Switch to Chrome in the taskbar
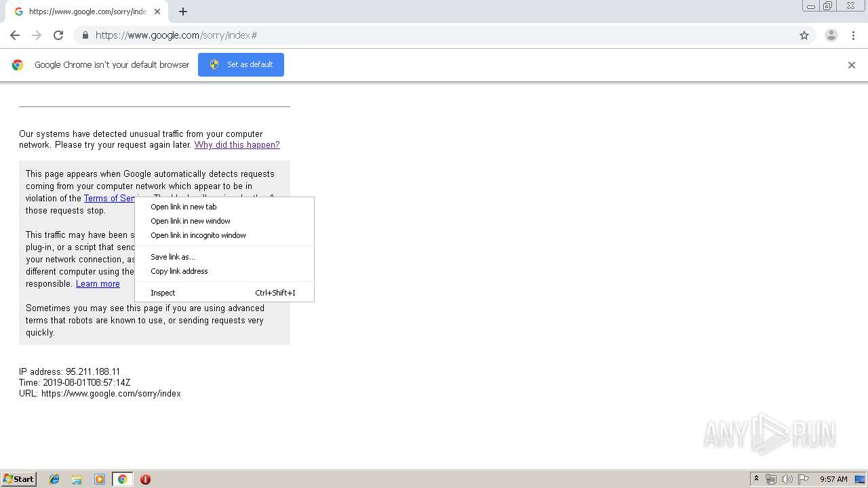Image resolution: width=868 pixels, height=488 pixels. (x=123, y=479)
